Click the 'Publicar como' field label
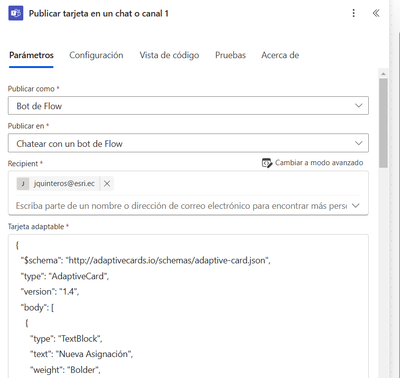Viewport: 400px width, 378px height. (x=31, y=89)
